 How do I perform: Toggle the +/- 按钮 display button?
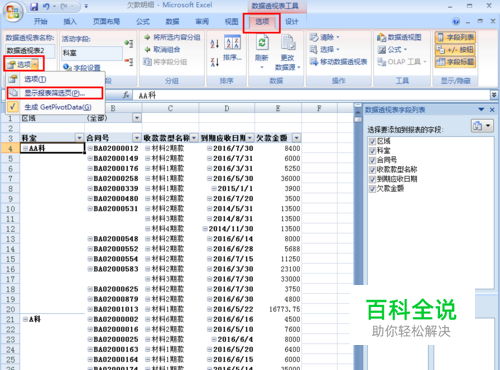(455, 50)
